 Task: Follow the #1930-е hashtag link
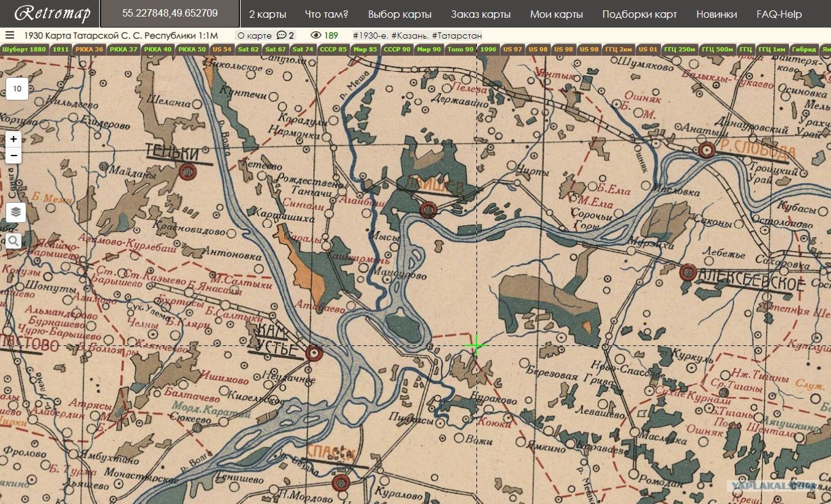[370, 36]
